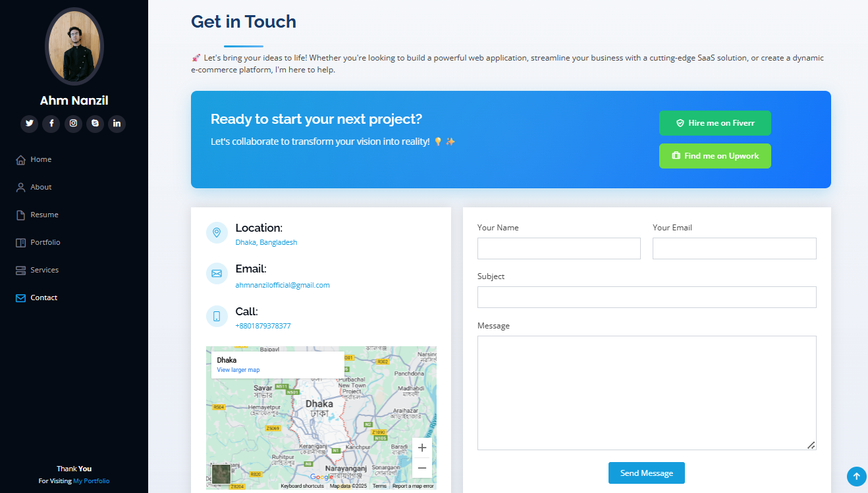Send the message with Send Message button
This screenshot has height=493, width=868.
coord(647,473)
